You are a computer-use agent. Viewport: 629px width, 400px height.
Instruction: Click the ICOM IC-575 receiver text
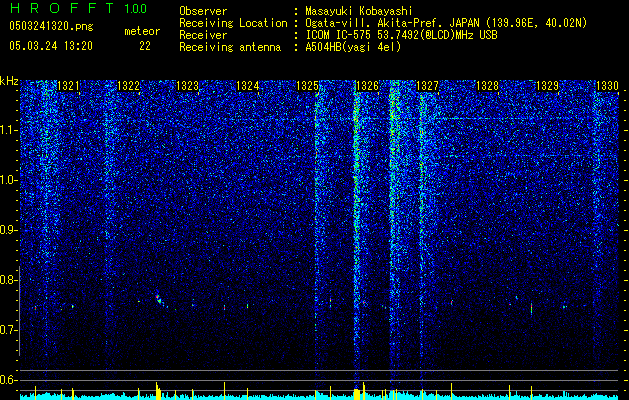point(401,35)
